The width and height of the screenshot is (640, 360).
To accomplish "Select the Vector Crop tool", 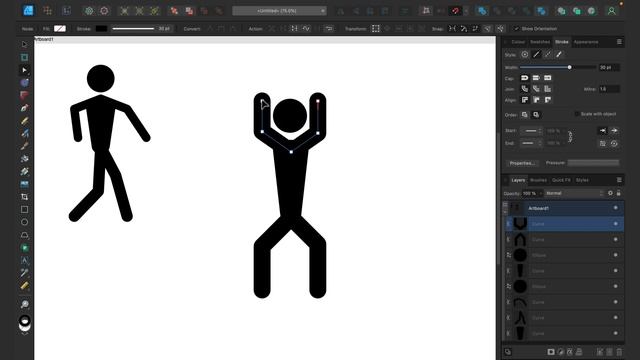I will coord(24,197).
